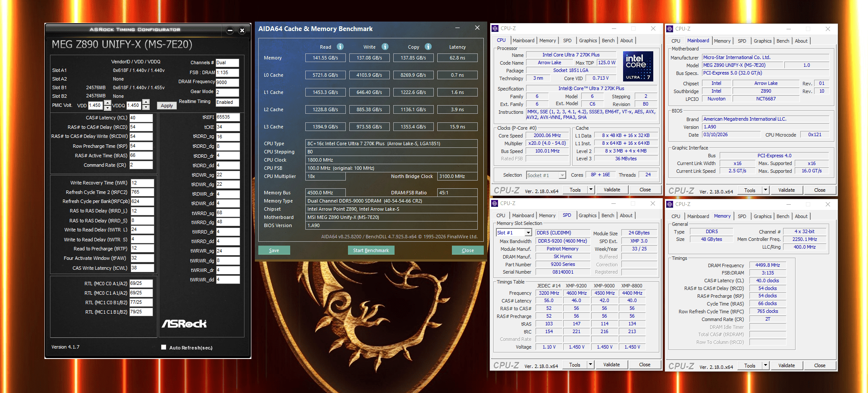Click Validate in the CPU-Z CPU window
Screen dimensions: 868x393
coord(612,190)
